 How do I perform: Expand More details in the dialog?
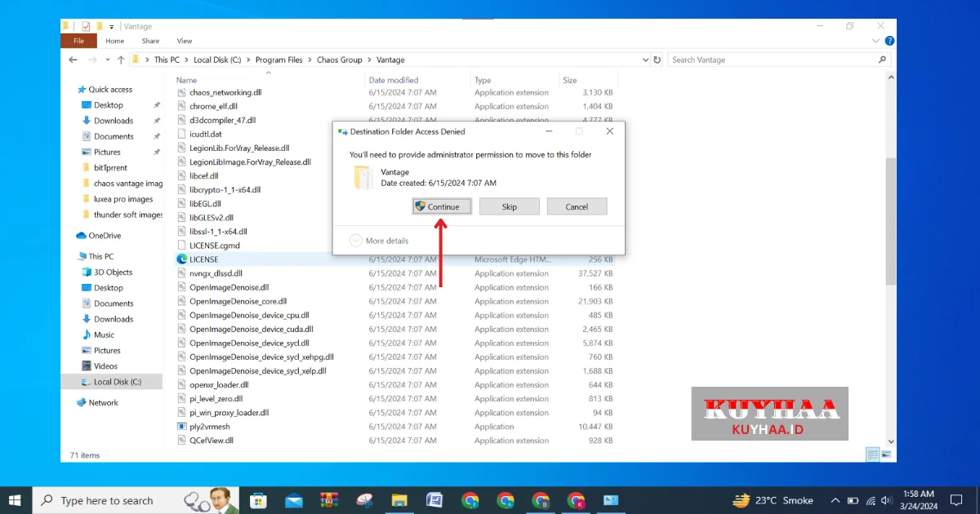pos(379,241)
